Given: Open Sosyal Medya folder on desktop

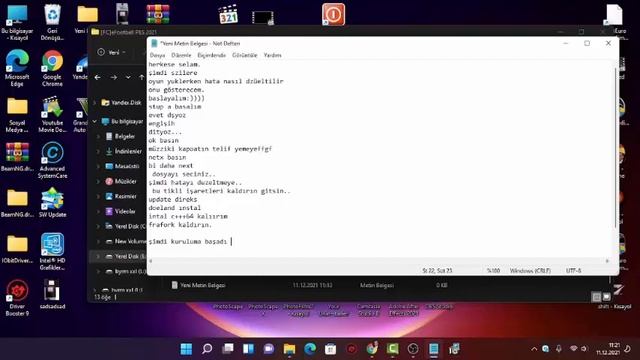Looking at the screenshot, I should pos(17,114).
